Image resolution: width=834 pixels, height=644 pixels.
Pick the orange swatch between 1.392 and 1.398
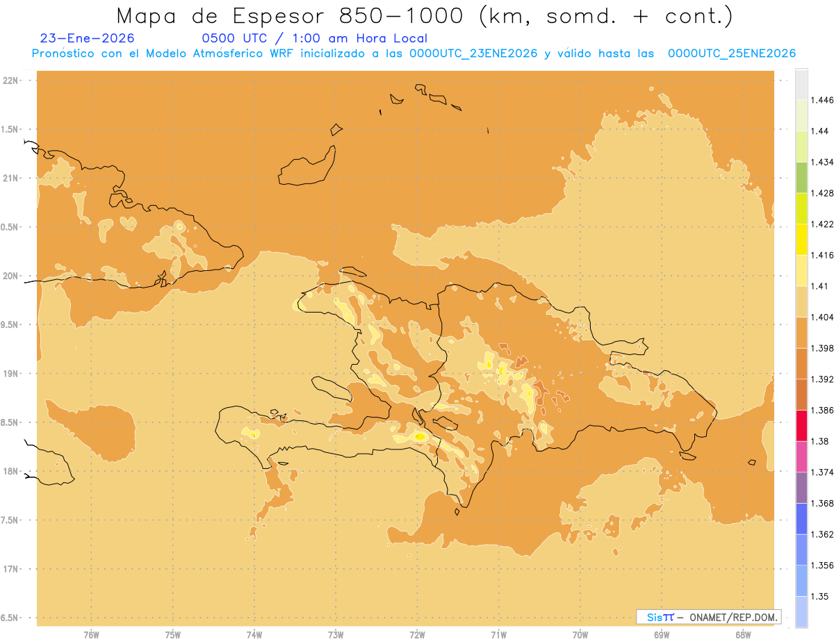801,363
